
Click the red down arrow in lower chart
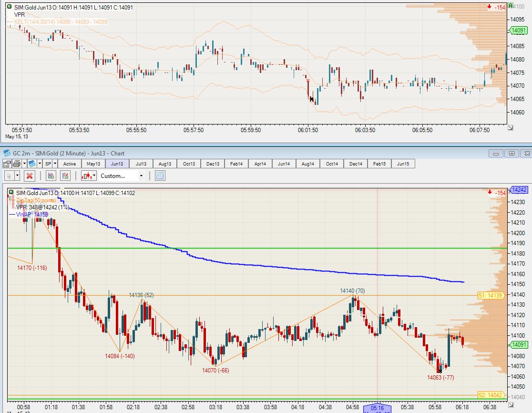click(490, 192)
